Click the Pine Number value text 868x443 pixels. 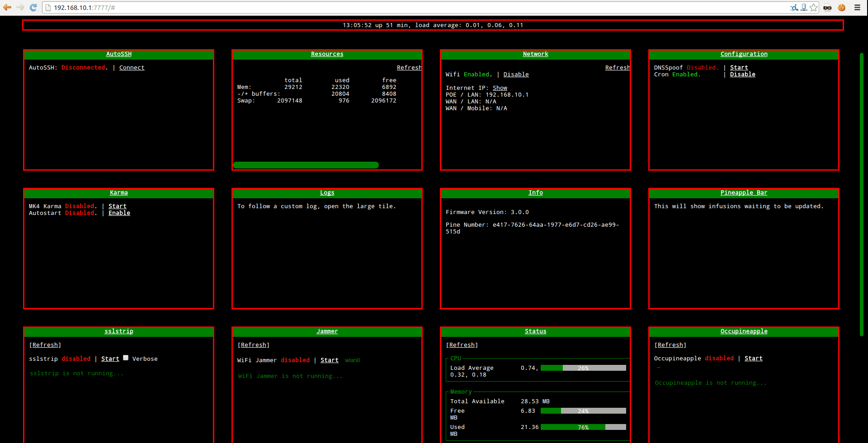pos(533,228)
